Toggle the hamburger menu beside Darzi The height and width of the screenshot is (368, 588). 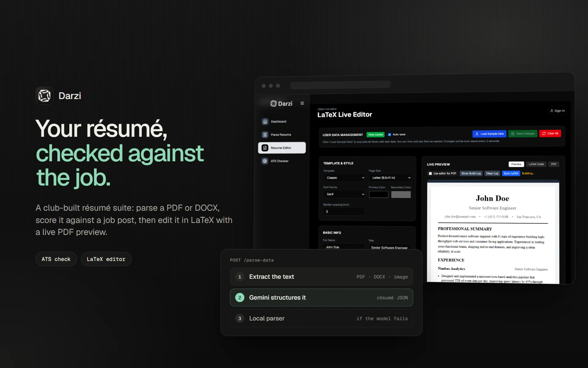pos(302,103)
